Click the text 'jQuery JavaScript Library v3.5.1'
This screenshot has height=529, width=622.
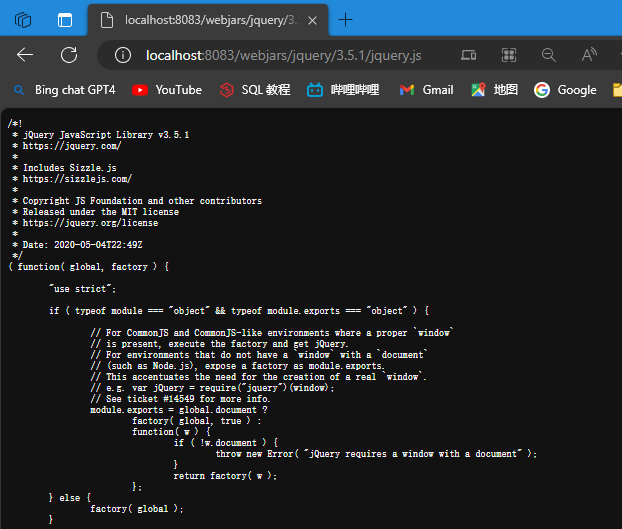pyautogui.click(x=106, y=135)
